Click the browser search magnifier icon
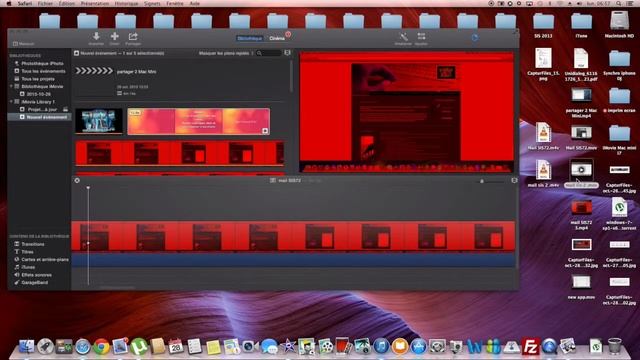 (259, 53)
